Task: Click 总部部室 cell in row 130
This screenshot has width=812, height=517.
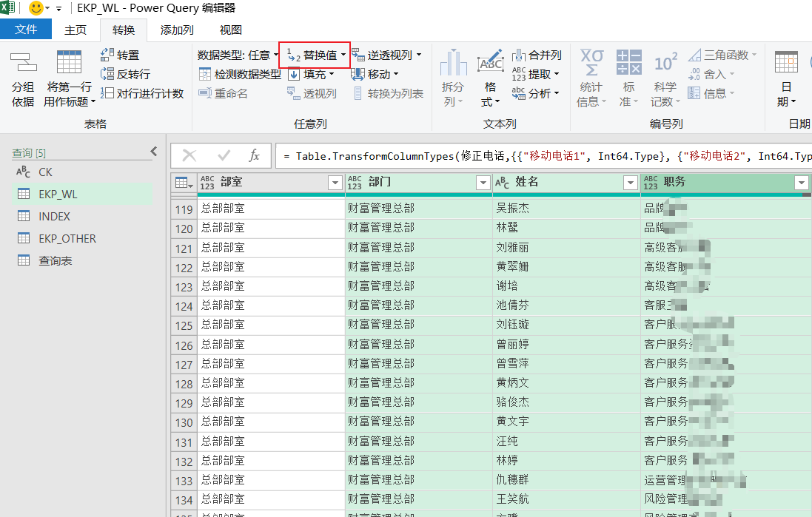Action: [x=271, y=422]
